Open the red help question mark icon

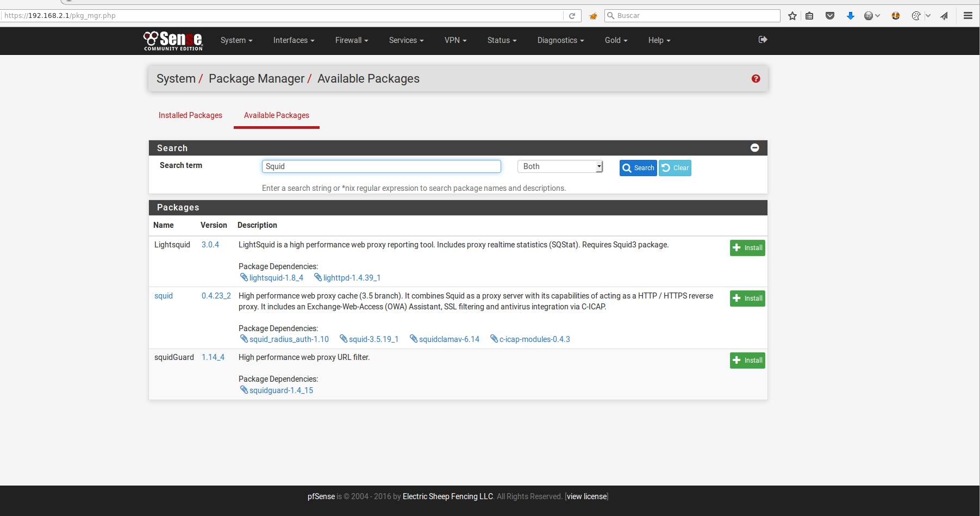756,79
